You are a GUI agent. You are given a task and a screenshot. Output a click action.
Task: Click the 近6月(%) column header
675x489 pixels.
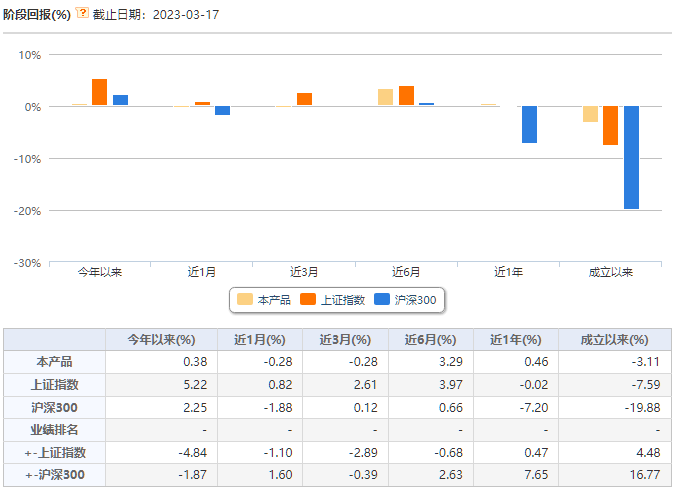(x=430, y=340)
